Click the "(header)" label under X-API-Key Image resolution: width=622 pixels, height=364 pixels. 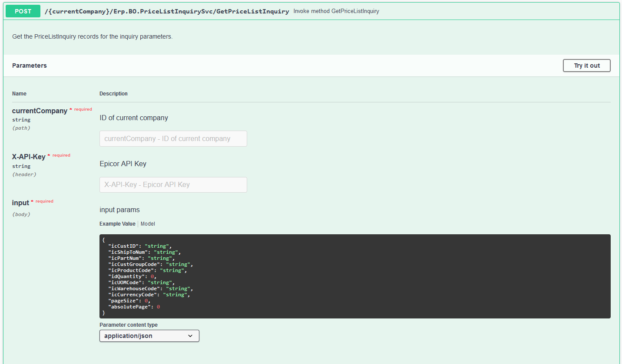24,174
